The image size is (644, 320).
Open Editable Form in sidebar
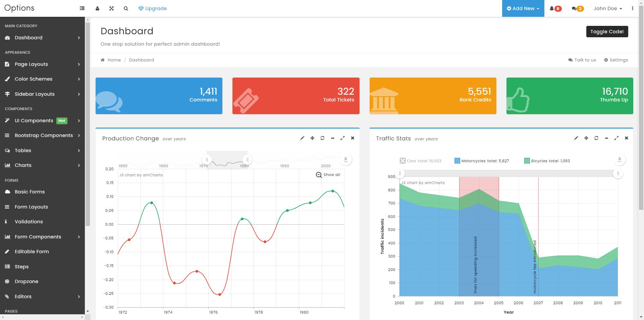tap(42, 252)
